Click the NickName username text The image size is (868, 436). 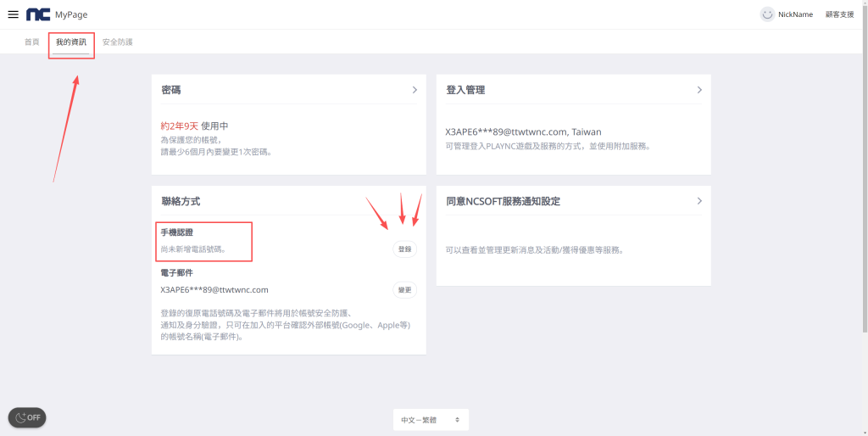coord(795,14)
